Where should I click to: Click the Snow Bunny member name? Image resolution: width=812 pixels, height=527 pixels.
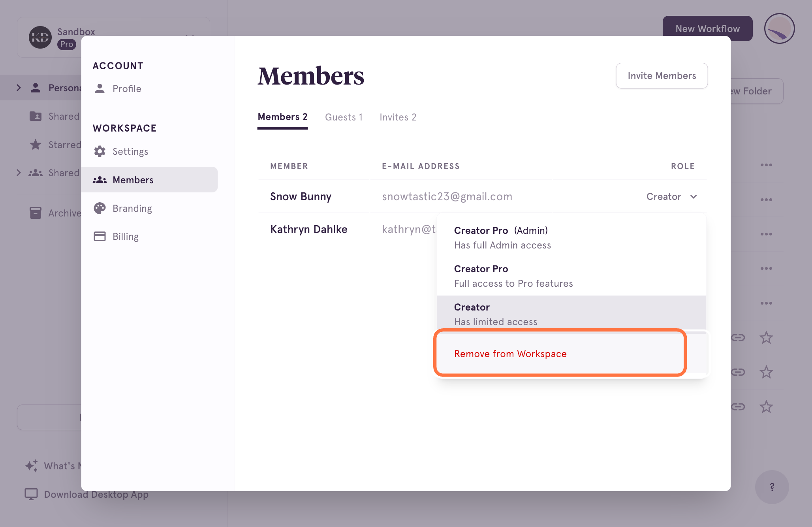coord(301,196)
